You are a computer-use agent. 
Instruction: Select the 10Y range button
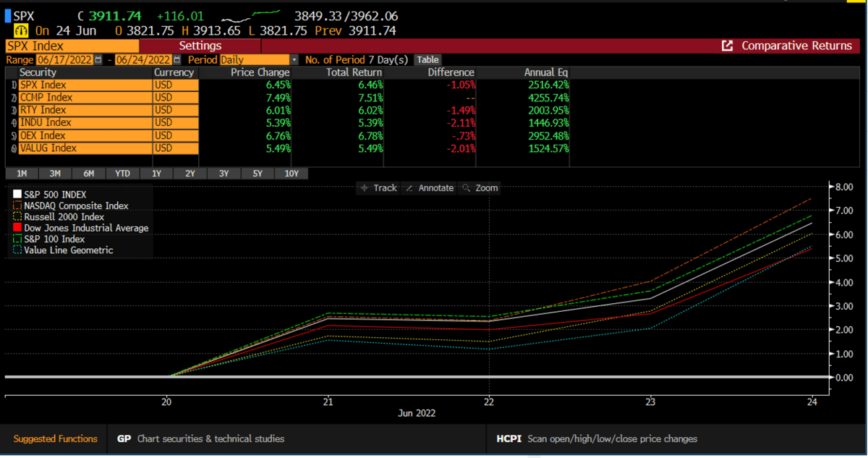292,174
